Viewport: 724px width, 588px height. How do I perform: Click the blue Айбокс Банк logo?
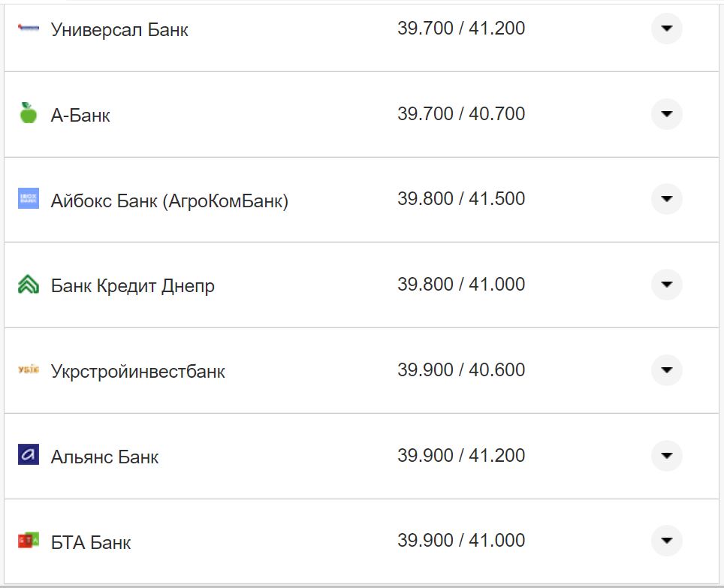click(x=29, y=199)
